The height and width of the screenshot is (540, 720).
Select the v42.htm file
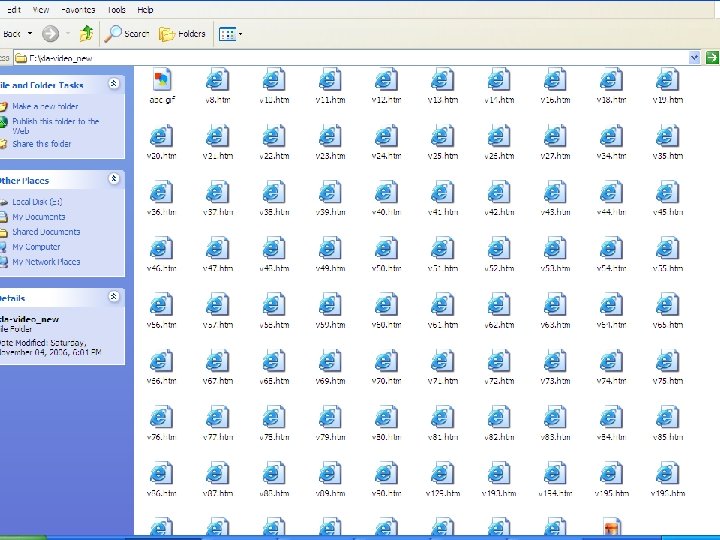(499, 198)
